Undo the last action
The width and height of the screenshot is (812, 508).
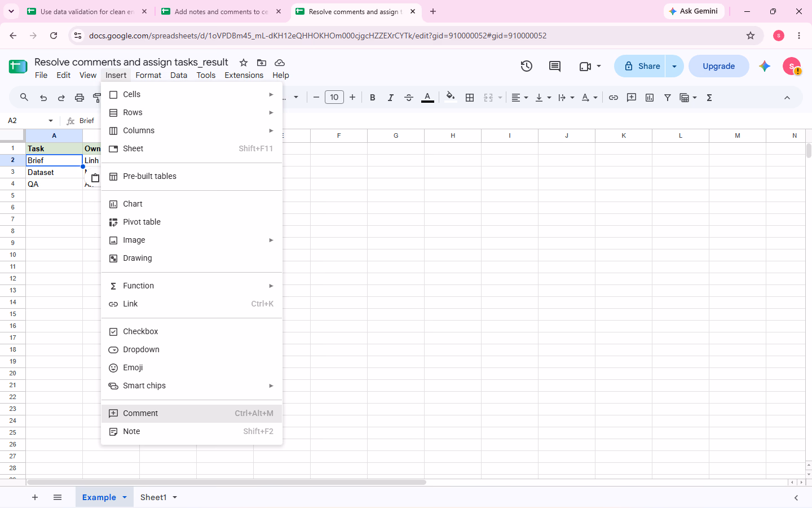(43, 98)
